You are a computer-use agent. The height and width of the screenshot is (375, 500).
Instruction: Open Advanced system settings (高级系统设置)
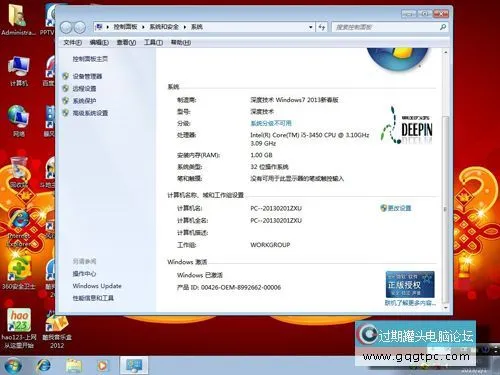tap(90, 113)
